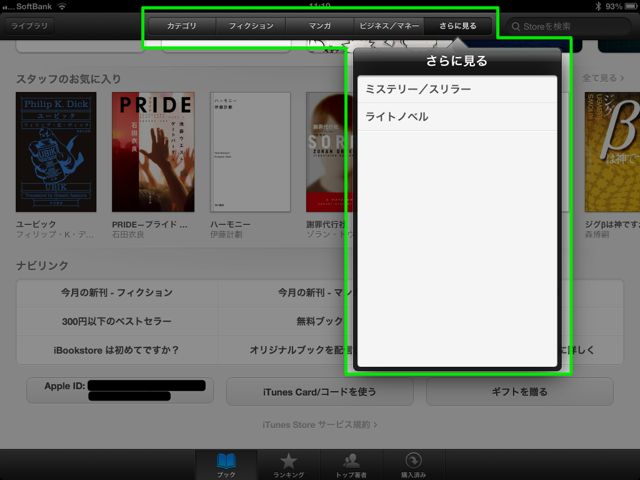Tap the Wi-Fi status icon

tap(62, 6)
